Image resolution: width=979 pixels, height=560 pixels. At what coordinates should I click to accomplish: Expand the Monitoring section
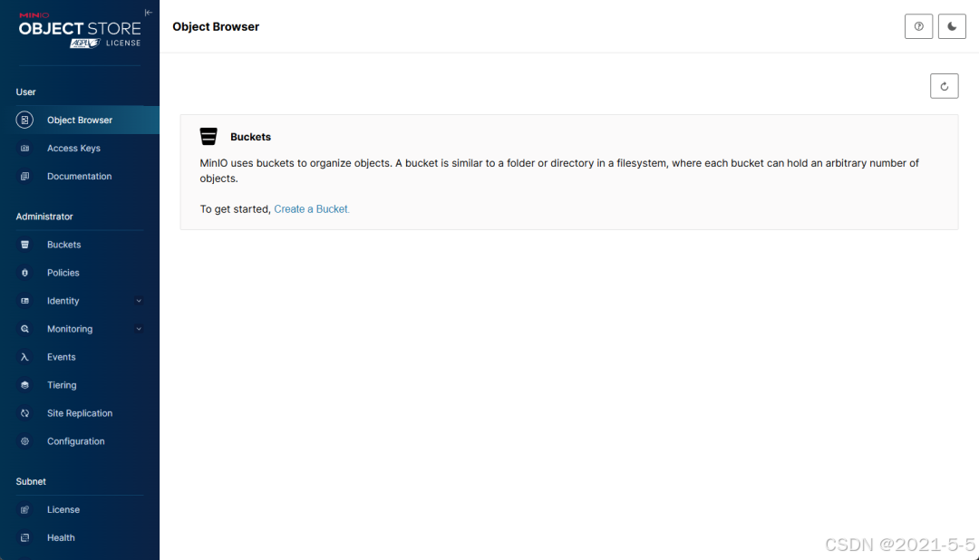[138, 329]
